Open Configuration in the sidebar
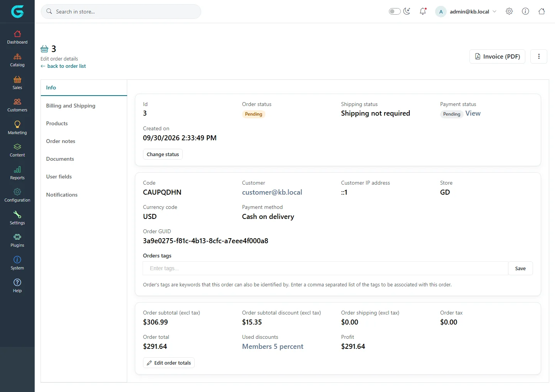 (x=17, y=195)
